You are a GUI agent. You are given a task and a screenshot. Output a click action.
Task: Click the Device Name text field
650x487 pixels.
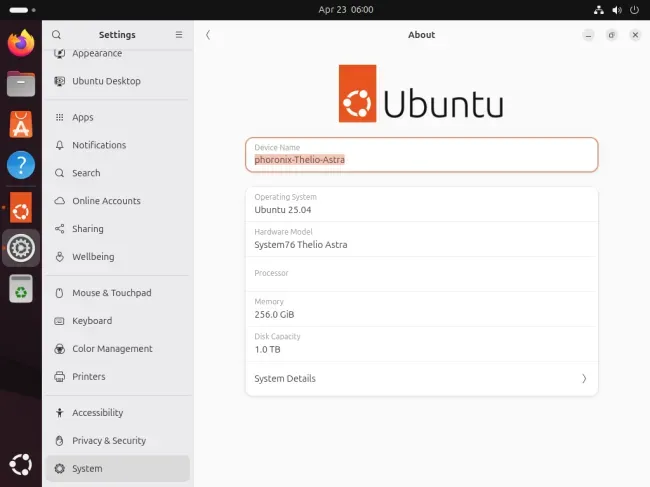422,155
